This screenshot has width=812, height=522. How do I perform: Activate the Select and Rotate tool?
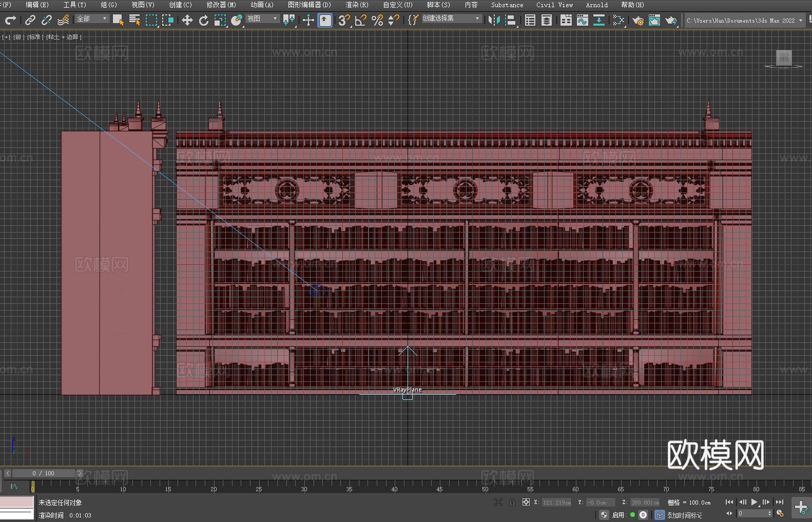(x=204, y=20)
